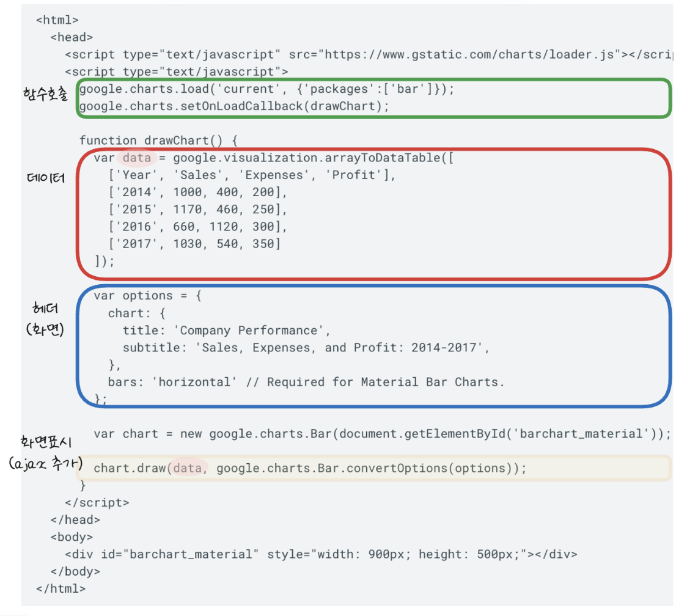698x616 pixels.
Task: Click the value 1120 in the 2016 row
Action: click(224, 227)
